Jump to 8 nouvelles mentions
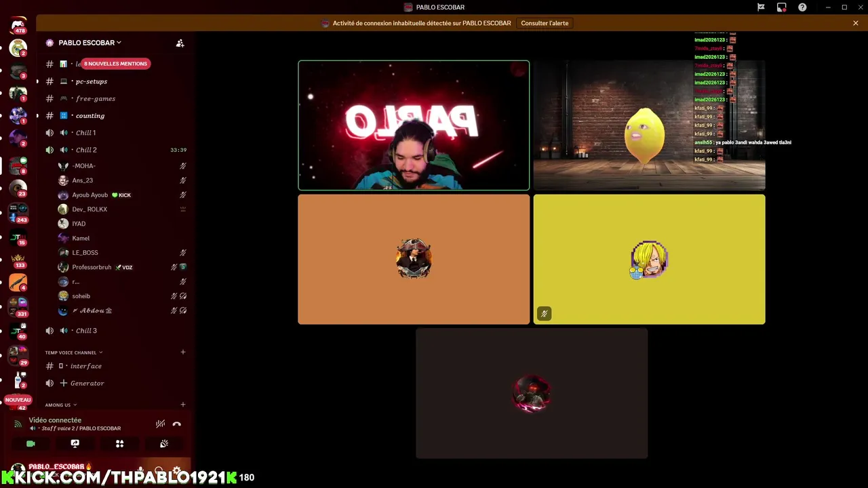Screen dimensions: 868x488 [115, 64]
